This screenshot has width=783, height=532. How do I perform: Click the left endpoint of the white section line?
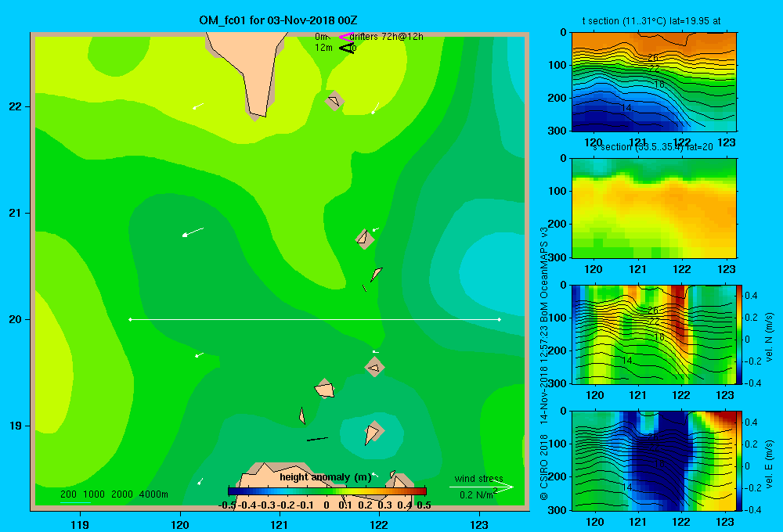coord(130,319)
